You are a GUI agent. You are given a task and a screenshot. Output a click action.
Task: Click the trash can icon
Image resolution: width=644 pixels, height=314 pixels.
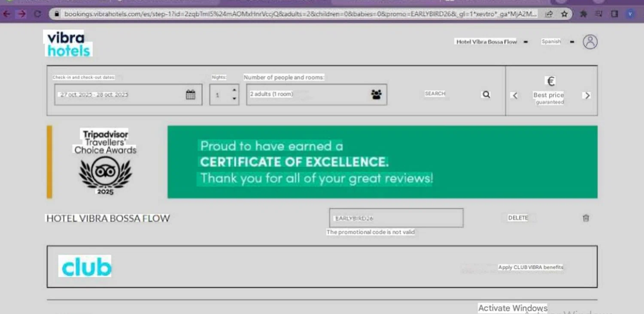[586, 218]
